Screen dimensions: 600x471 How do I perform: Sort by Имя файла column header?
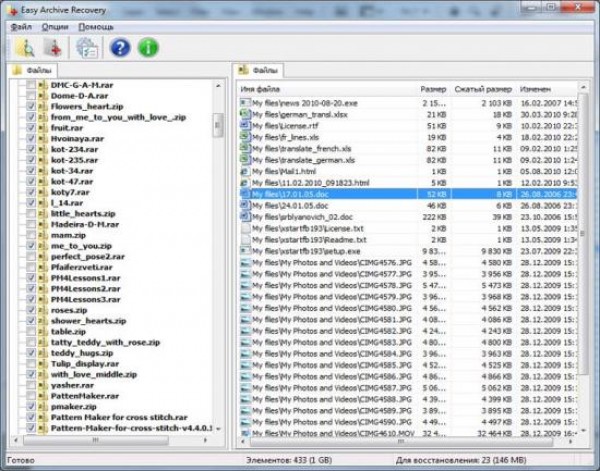click(x=327, y=89)
